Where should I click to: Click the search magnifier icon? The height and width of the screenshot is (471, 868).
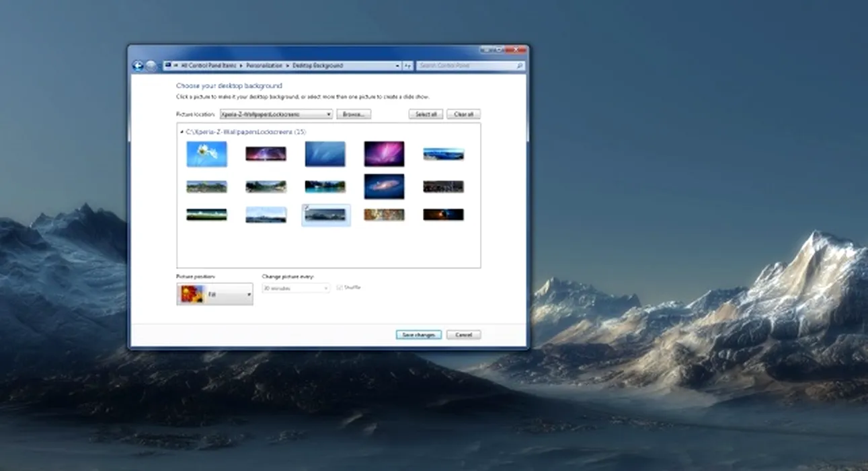click(520, 66)
